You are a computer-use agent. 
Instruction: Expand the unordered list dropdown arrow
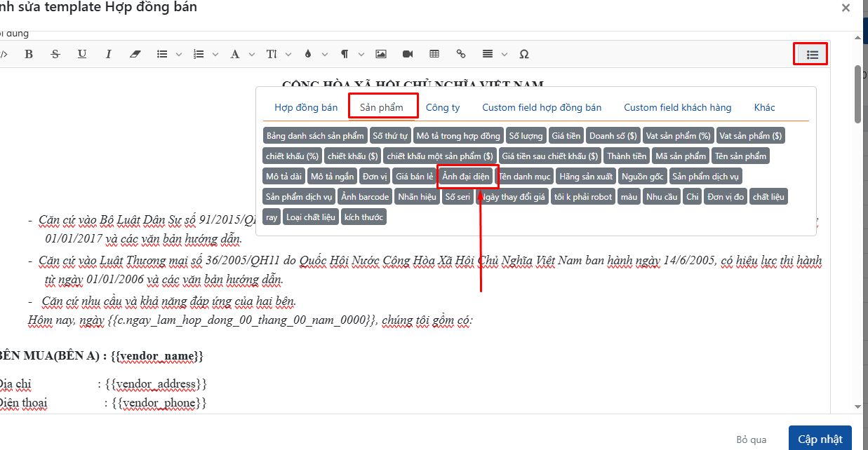point(178,54)
